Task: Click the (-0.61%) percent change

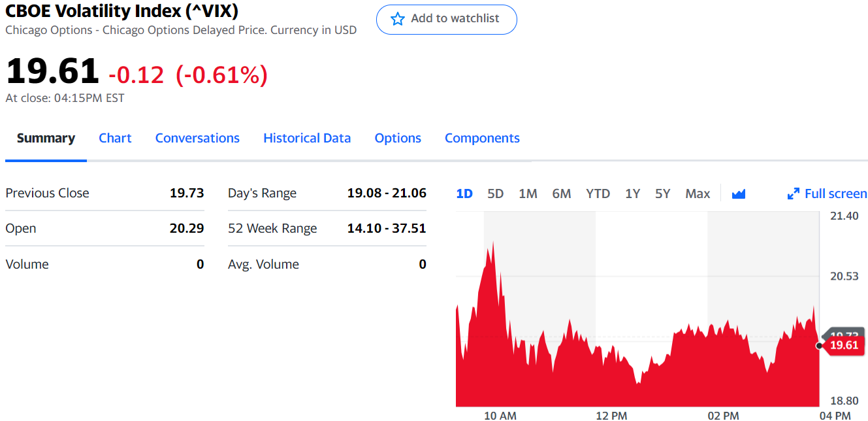Action: pos(221,75)
